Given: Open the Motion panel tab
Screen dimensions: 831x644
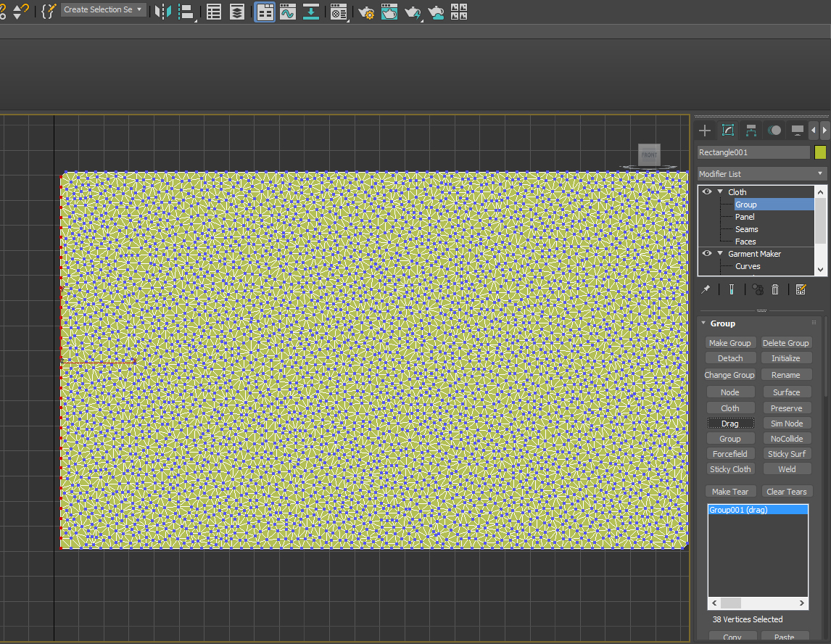Looking at the screenshot, I should click(x=774, y=131).
